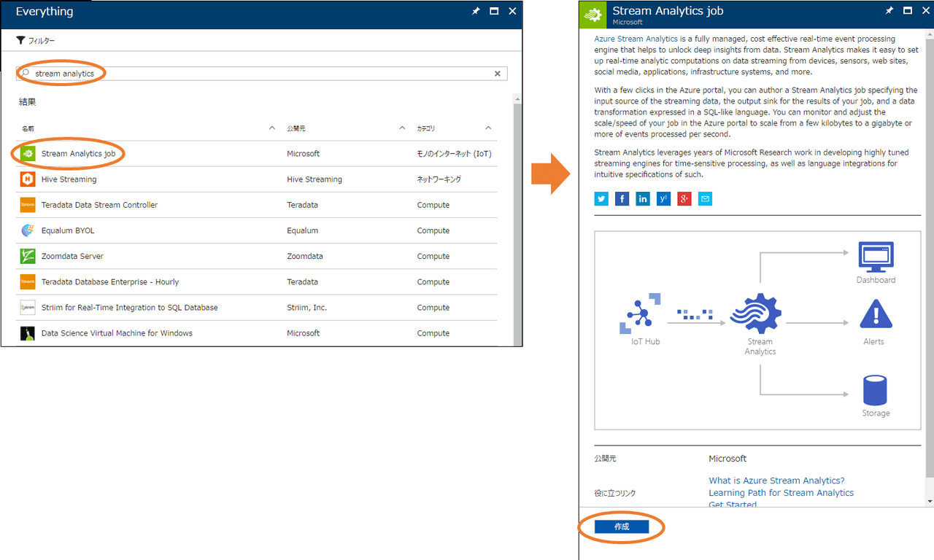Viewport: 934px width, 560px height.
Task: Click the architecture diagram image
Action: 757,330
